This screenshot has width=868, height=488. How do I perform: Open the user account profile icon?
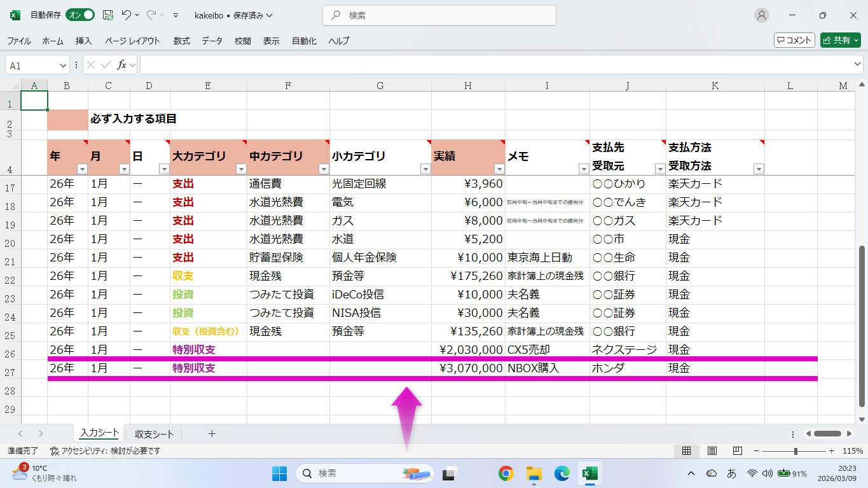pos(761,15)
